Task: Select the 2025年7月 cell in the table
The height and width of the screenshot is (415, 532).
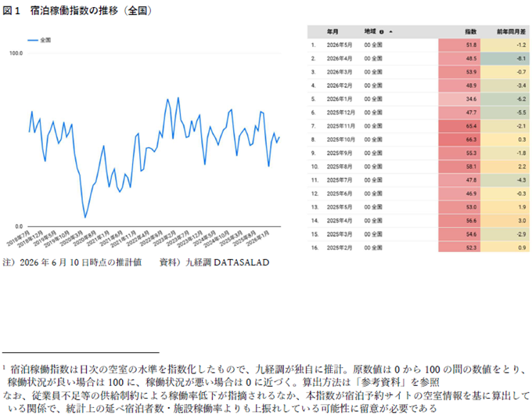Action: coord(340,180)
